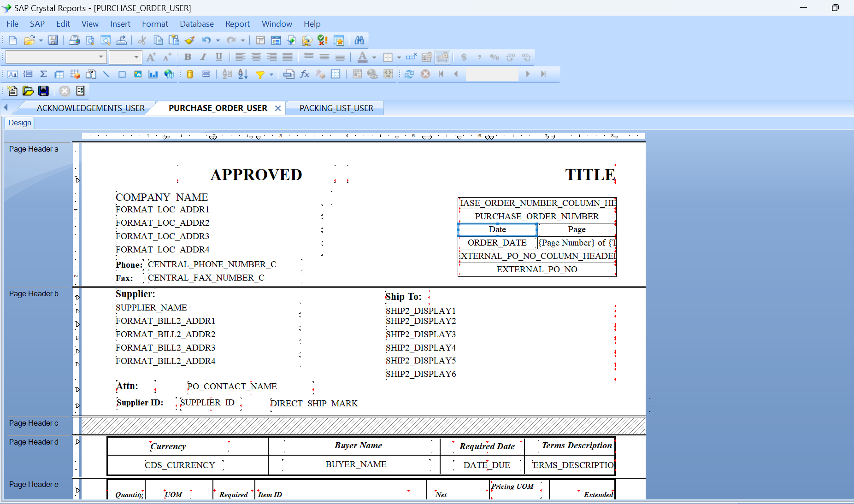This screenshot has width=854, height=504.
Task: Open the Find binoculars tool
Action: [x=359, y=41]
